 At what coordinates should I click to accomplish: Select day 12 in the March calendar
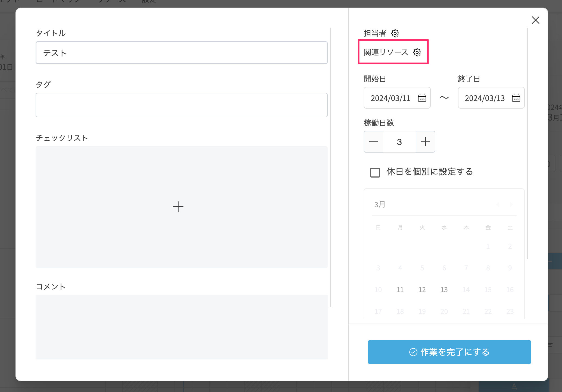click(422, 290)
